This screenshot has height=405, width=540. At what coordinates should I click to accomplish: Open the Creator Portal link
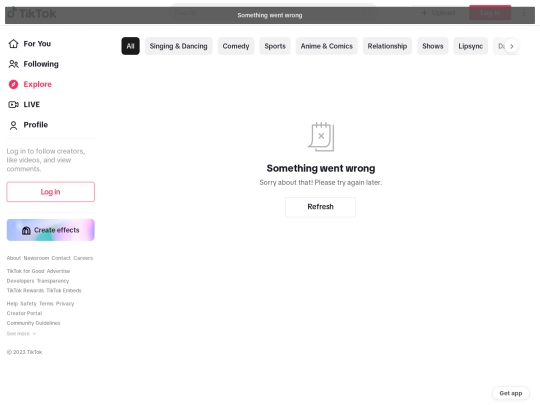coord(24,313)
